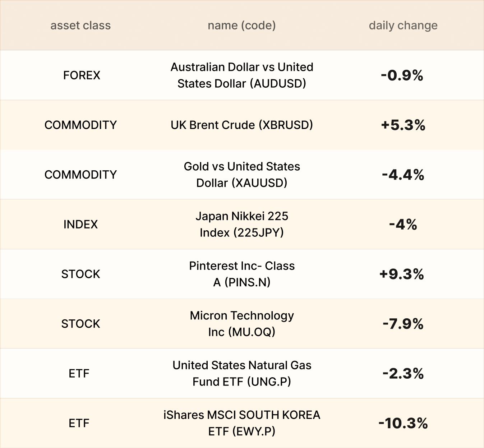Click the FOREX asset class cell
The image size is (484, 448).
(82, 75)
